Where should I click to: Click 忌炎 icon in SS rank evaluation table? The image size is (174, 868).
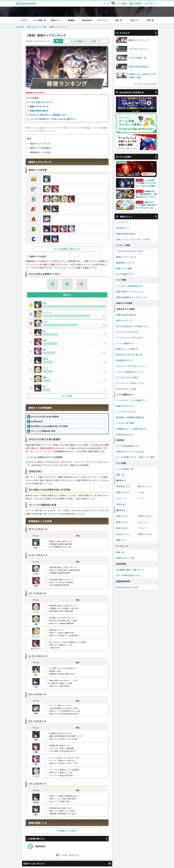[x=36, y=542]
